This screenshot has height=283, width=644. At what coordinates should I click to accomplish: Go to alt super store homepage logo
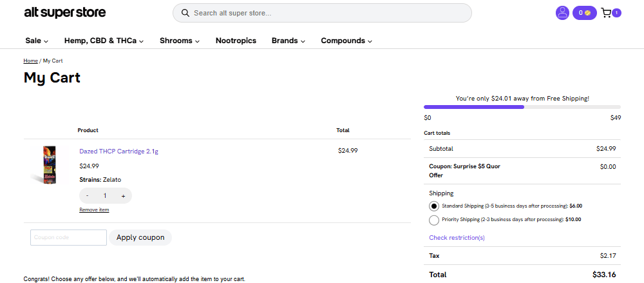[x=65, y=13]
